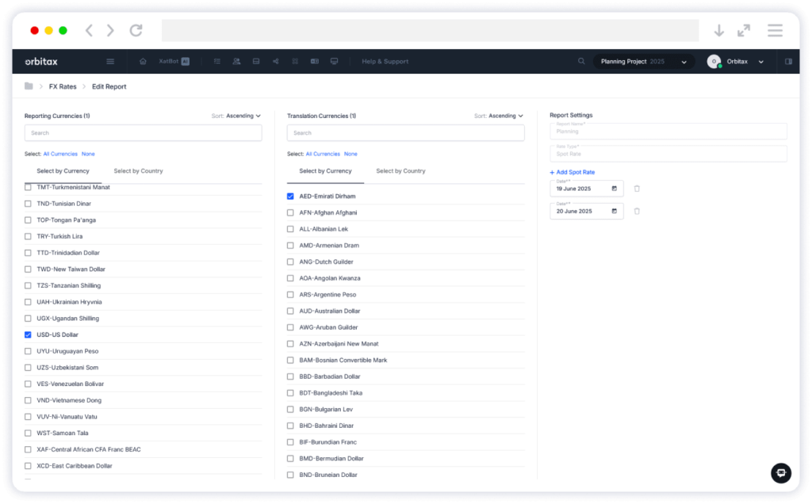Open calendar picker for 19 June 2025
This screenshot has width=812, height=504.
615,189
